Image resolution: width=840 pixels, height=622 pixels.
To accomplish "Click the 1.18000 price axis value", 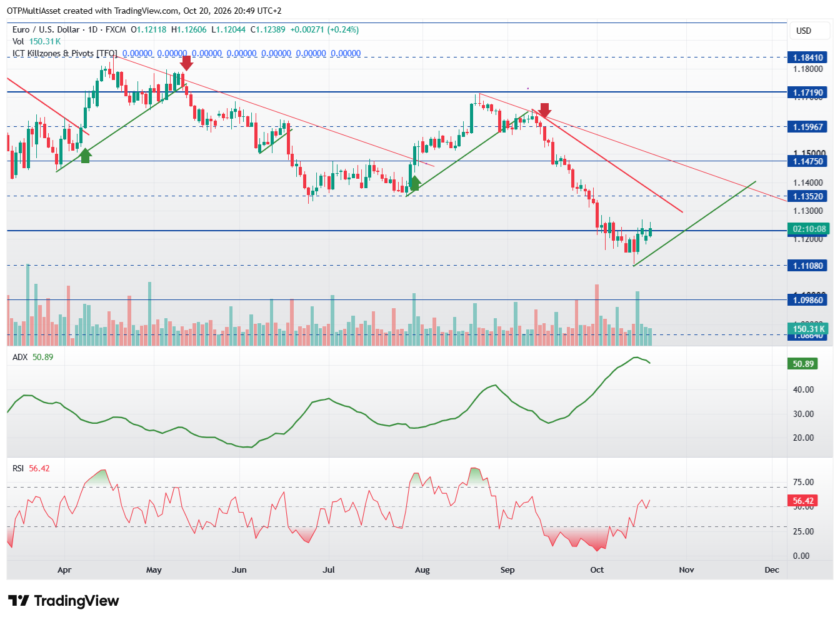I will point(808,69).
